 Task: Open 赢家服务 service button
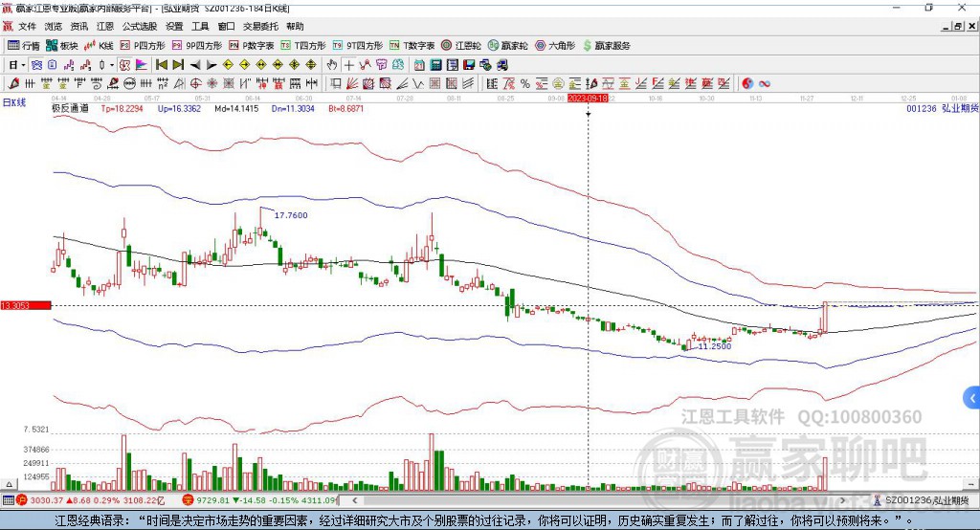[606, 46]
